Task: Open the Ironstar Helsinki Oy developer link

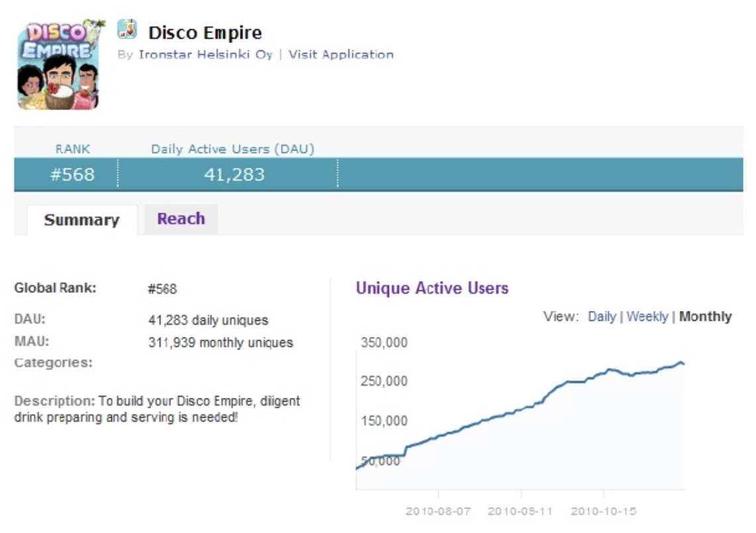Action: coord(205,54)
